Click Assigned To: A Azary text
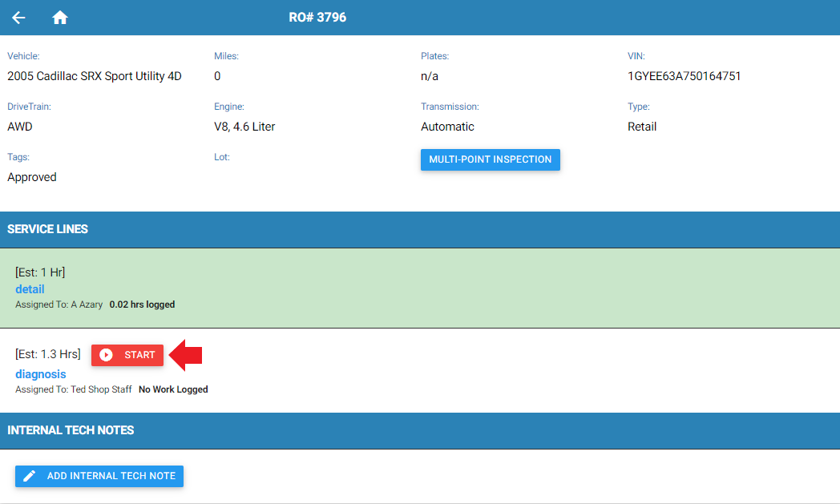This screenshot has height=504, width=840. pos(59,304)
